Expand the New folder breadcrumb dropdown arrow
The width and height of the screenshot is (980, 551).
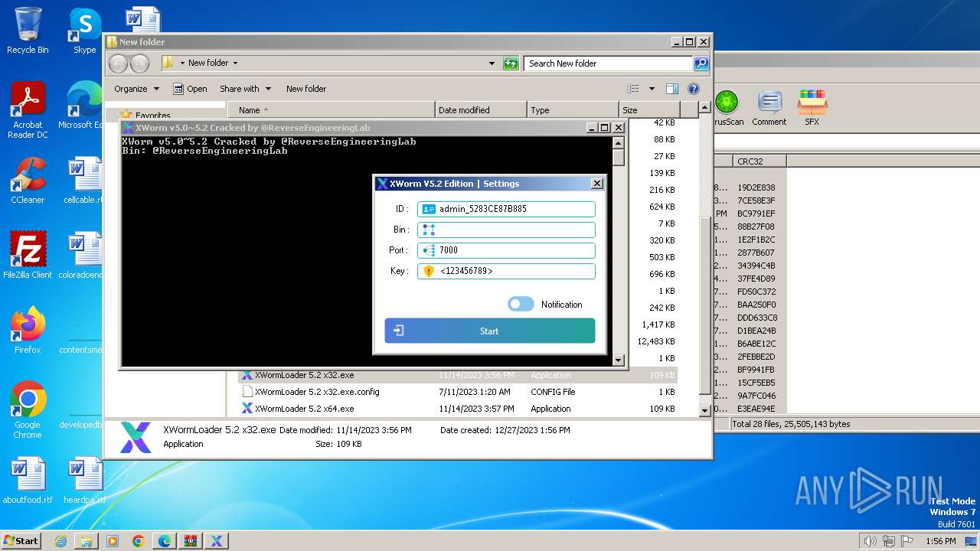(235, 64)
